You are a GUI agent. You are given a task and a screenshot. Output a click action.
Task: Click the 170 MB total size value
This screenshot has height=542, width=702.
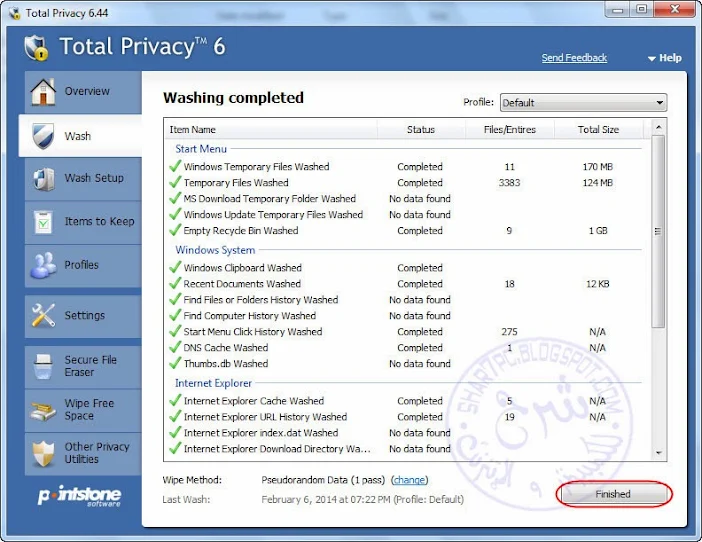(598, 166)
